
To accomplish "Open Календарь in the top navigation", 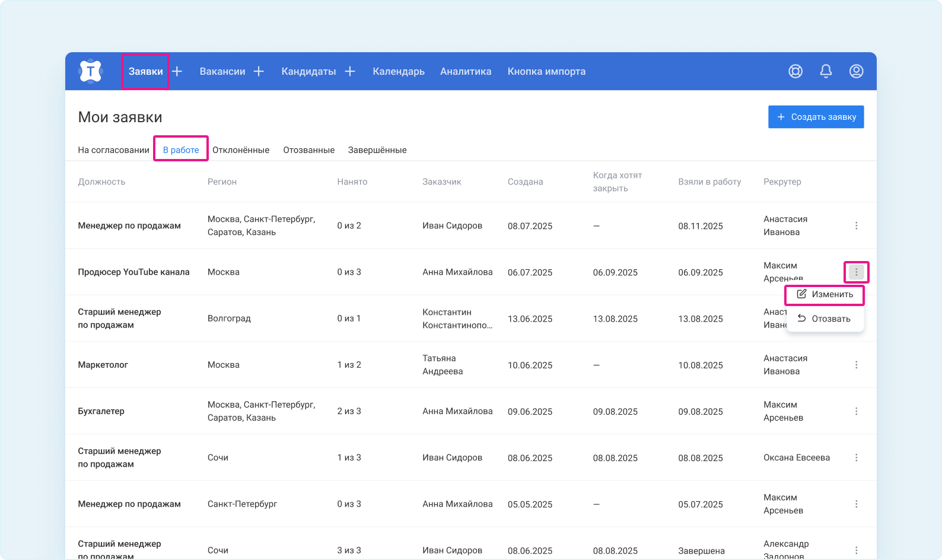I will pyautogui.click(x=399, y=71).
